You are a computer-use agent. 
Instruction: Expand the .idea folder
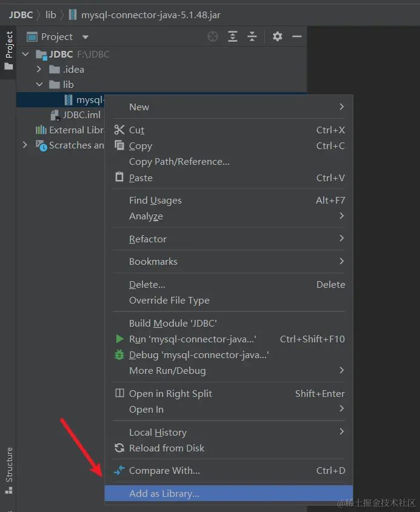[x=39, y=70]
